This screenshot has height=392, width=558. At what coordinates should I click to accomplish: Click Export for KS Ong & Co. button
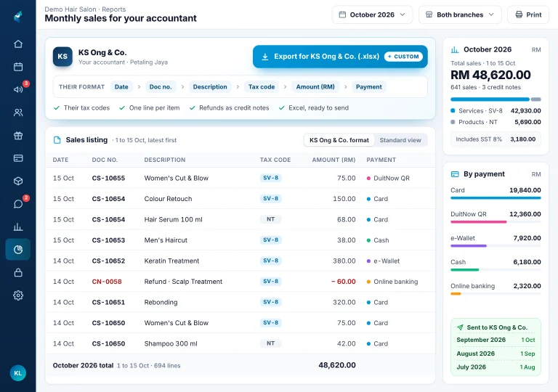(340, 57)
